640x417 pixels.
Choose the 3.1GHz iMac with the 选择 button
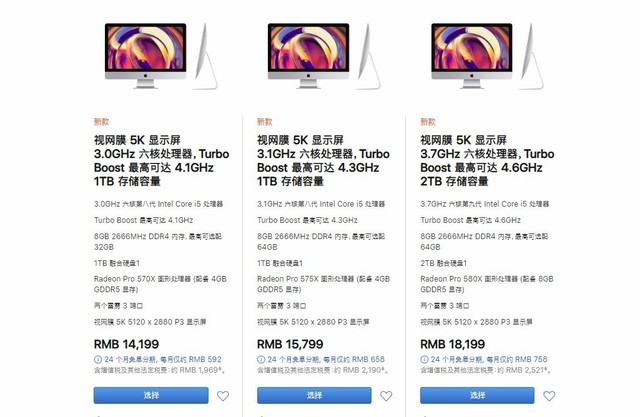point(314,395)
